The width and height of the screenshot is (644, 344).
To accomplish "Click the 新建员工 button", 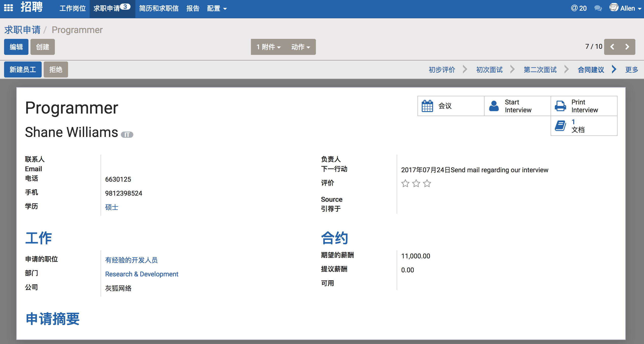I will [x=23, y=70].
